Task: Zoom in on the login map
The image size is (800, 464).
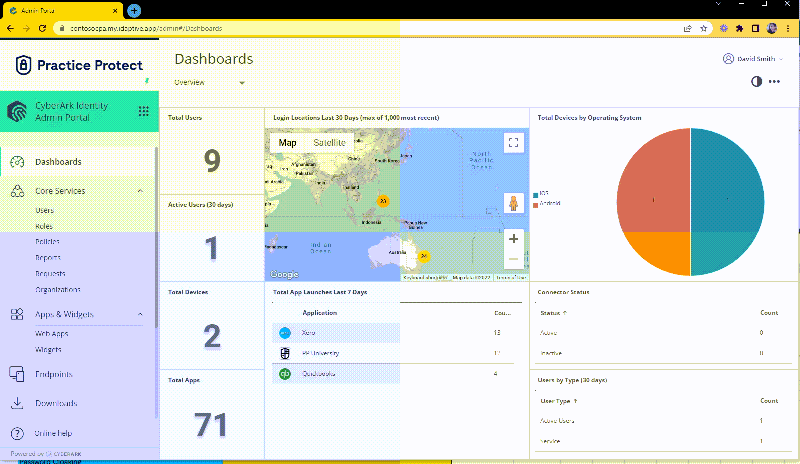Action: pos(514,238)
